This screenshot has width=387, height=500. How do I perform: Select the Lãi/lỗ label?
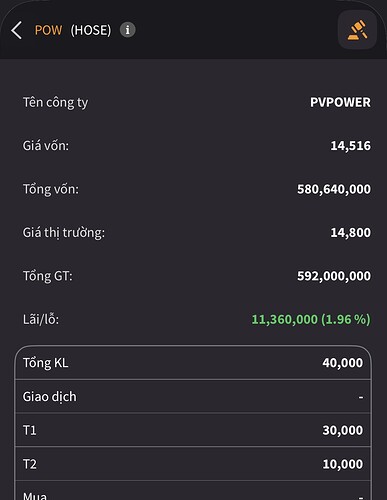(x=41, y=319)
